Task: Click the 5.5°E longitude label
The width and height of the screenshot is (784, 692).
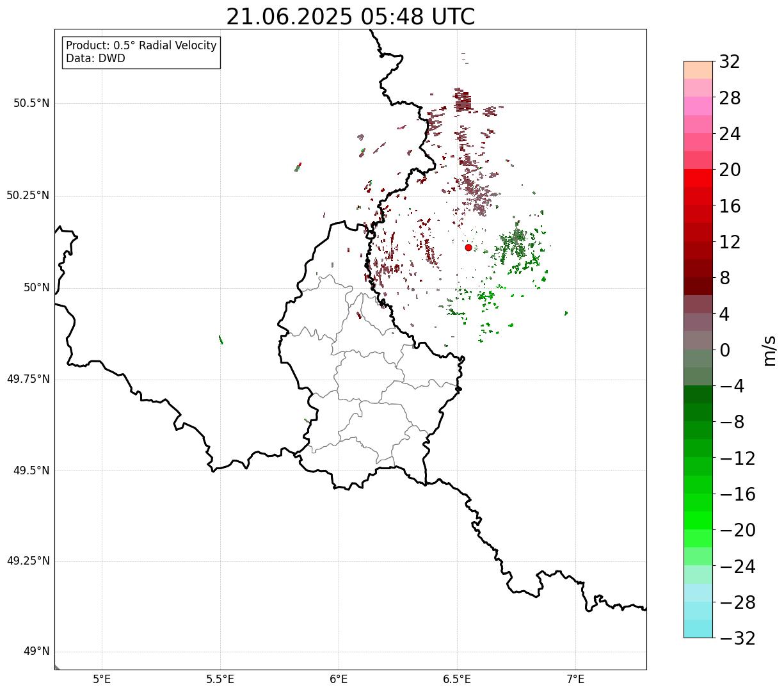Action: (220, 679)
